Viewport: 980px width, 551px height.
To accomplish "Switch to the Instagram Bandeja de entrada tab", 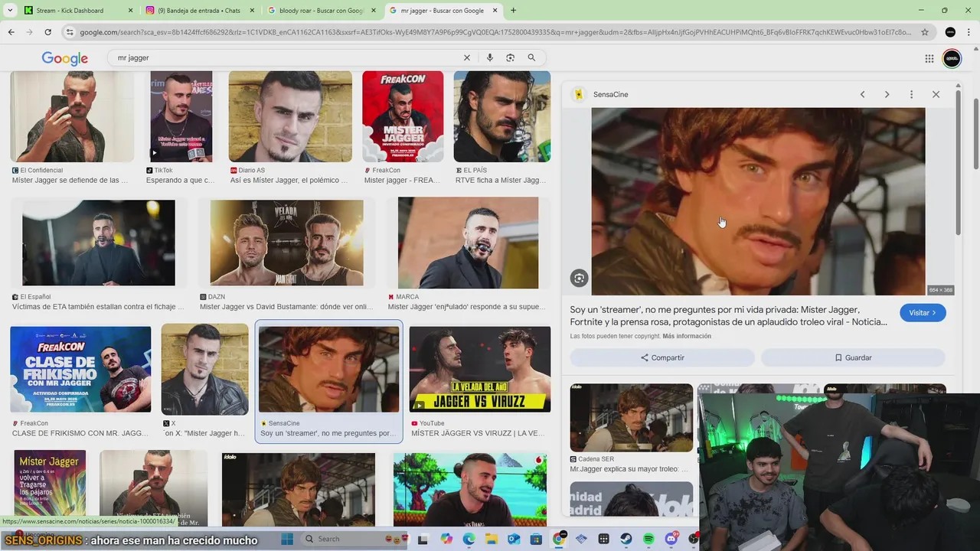I will click(198, 11).
